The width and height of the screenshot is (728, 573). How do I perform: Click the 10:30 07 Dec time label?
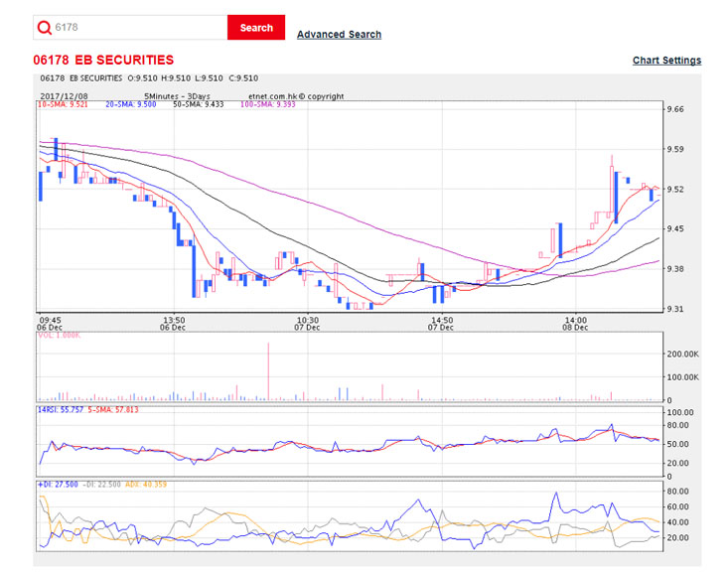tap(307, 324)
